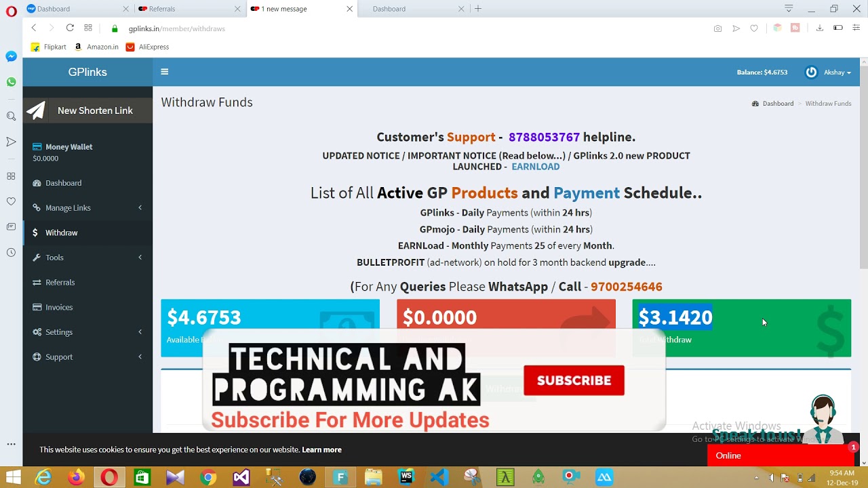Click user profile power icon
Viewport: 868px width, 488px height.
pyautogui.click(x=811, y=73)
